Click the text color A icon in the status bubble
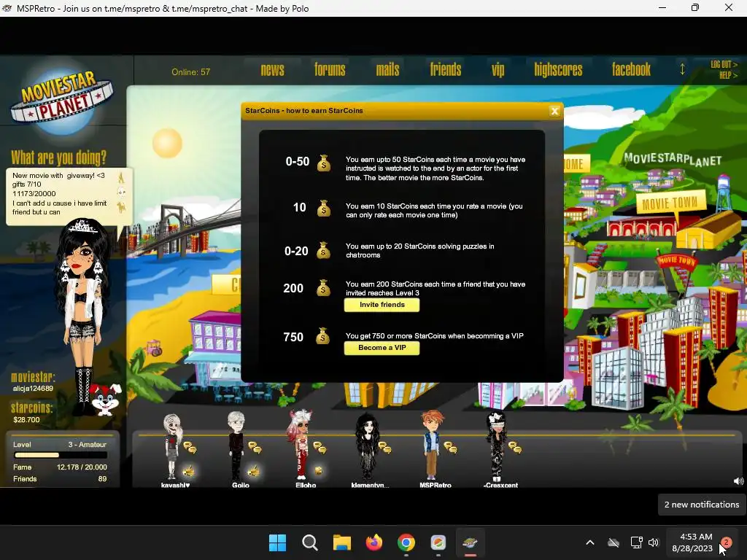This screenshot has width=747, height=560. [121, 178]
